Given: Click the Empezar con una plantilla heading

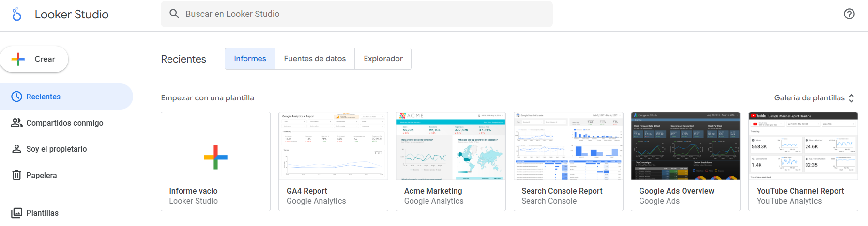Looking at the screenshot, I should click(x=208, y=98).
